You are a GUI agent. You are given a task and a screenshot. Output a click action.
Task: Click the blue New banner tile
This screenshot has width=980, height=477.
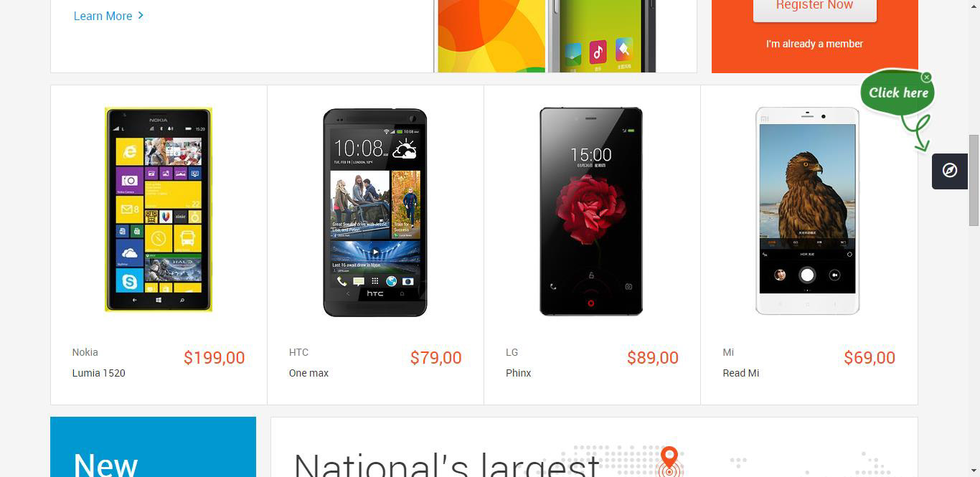[x=153, y=447]
